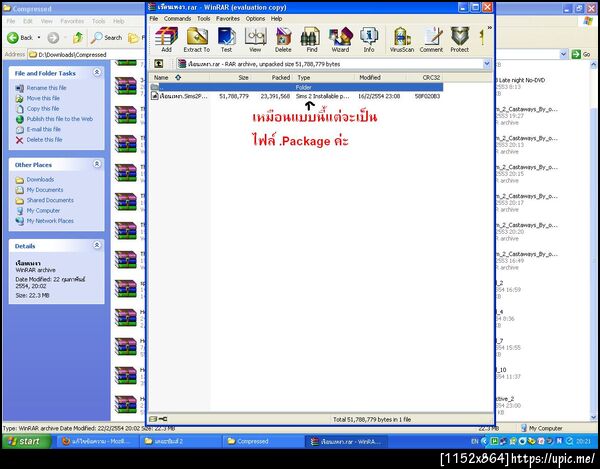Click the Explorer vertical scrollbar down arrow
Screen dimensions: 600x469
593,417
